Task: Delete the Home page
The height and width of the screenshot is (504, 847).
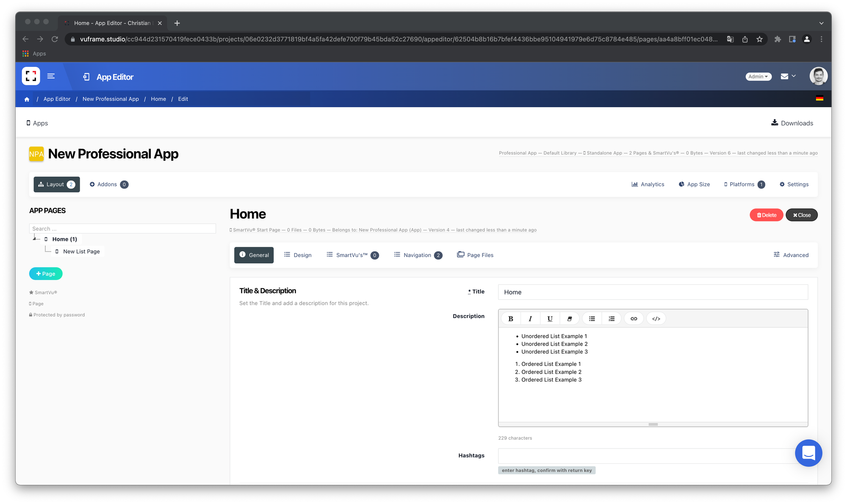Action: (x=767, y=215)
